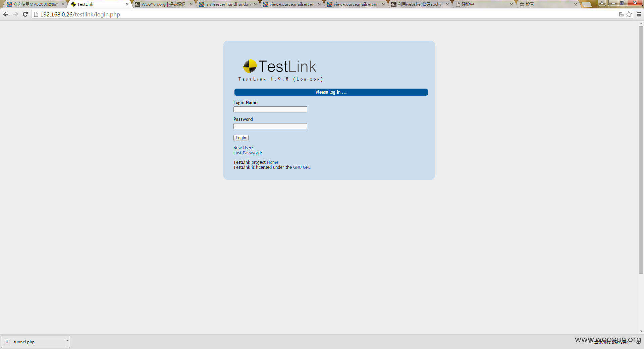The image size is (644, 349).
Task: Click the Login button
Action: click(241, 138)
